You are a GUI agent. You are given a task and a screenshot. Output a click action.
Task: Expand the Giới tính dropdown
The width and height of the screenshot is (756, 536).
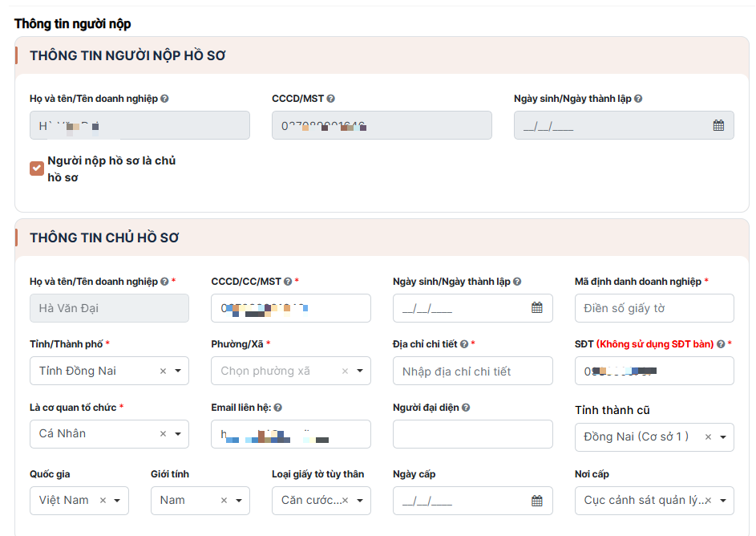coord(238,501)
